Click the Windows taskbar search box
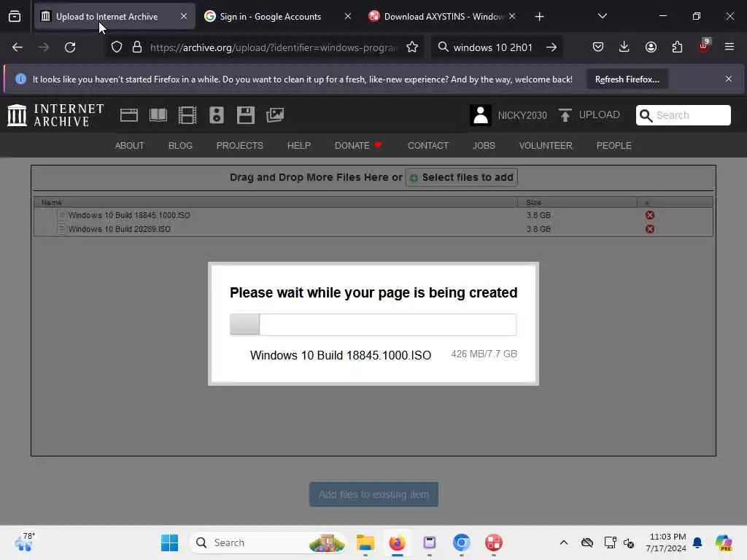747x560 pixels. point(267,542)
